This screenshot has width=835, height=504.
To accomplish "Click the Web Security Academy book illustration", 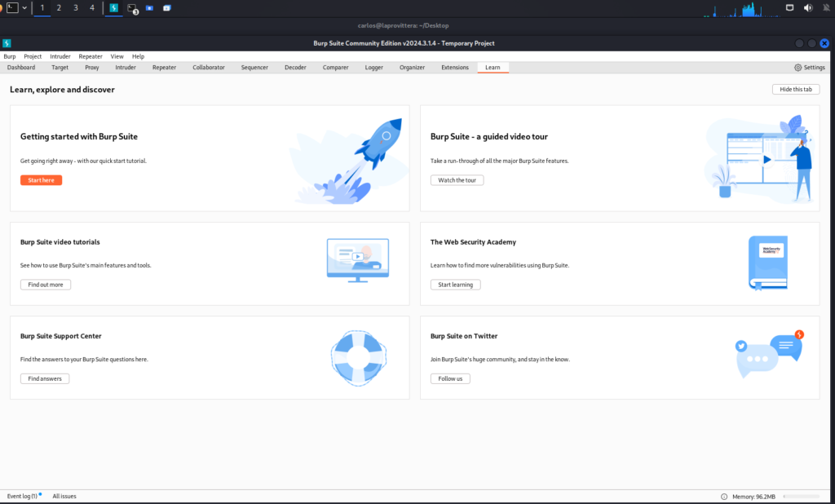I will click(767, 263).
